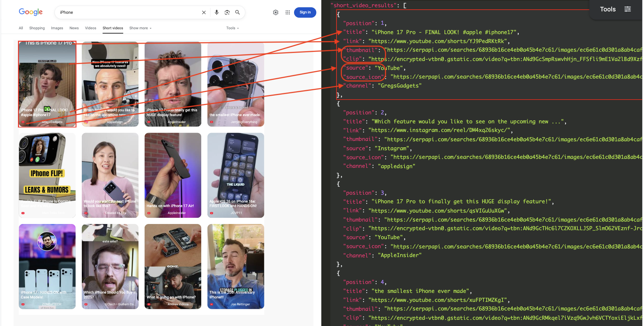The width and height of the screenshot is (644, 326).
Task: Click the Andres Vidoza channel label
Action: 178,304
